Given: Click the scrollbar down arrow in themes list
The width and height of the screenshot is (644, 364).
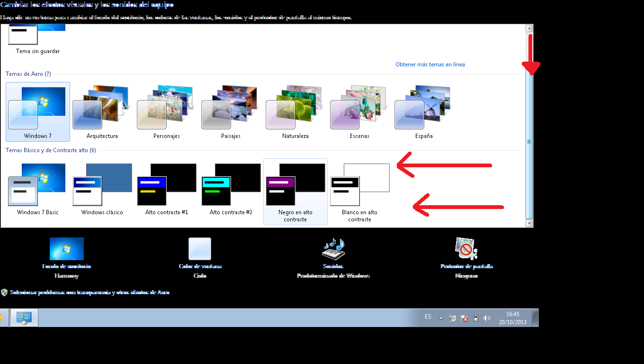Looking at the screenshot, I should point(529,223).
